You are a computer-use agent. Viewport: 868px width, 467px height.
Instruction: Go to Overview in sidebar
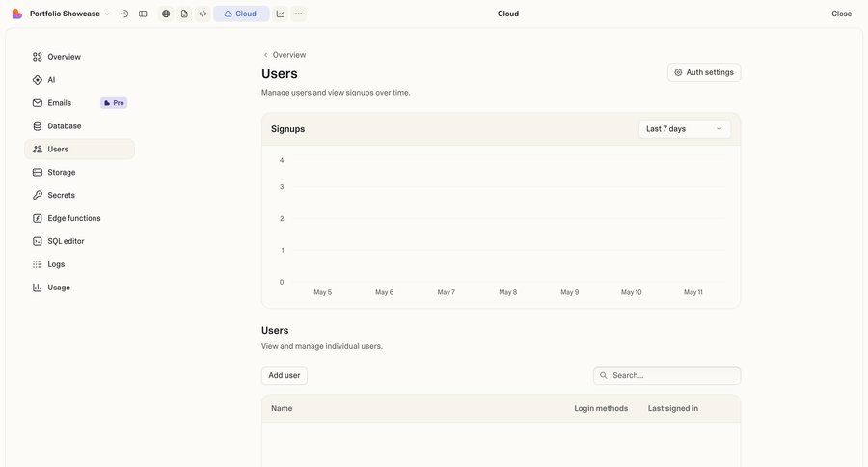point(79,57)
